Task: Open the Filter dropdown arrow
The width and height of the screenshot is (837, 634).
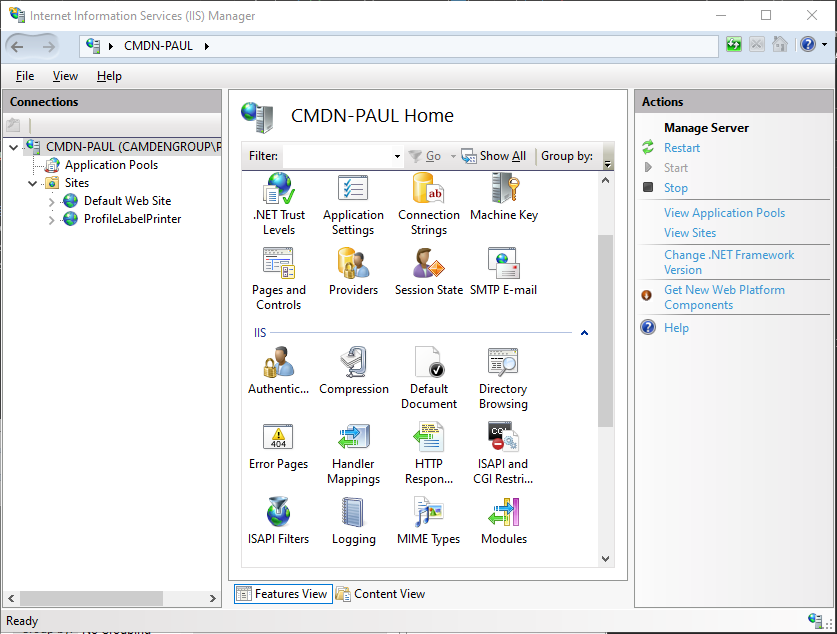Action: (397, 156)
